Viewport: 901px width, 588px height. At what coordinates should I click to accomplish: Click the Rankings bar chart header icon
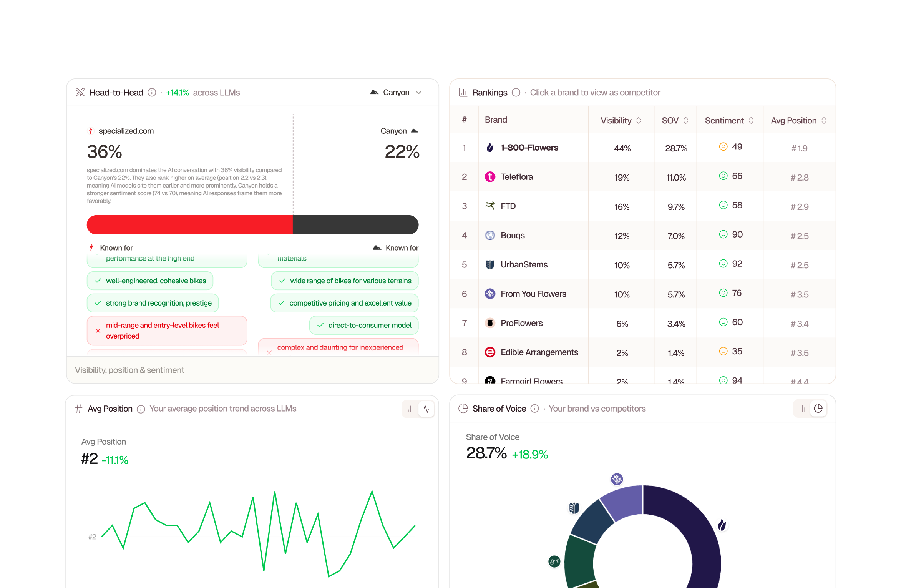coord(463,92)
